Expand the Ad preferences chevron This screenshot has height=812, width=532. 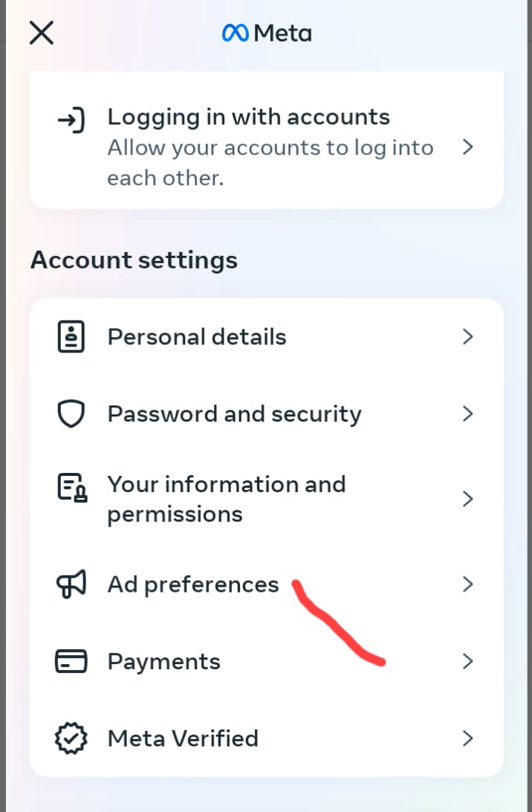click(x=468, y=584)
